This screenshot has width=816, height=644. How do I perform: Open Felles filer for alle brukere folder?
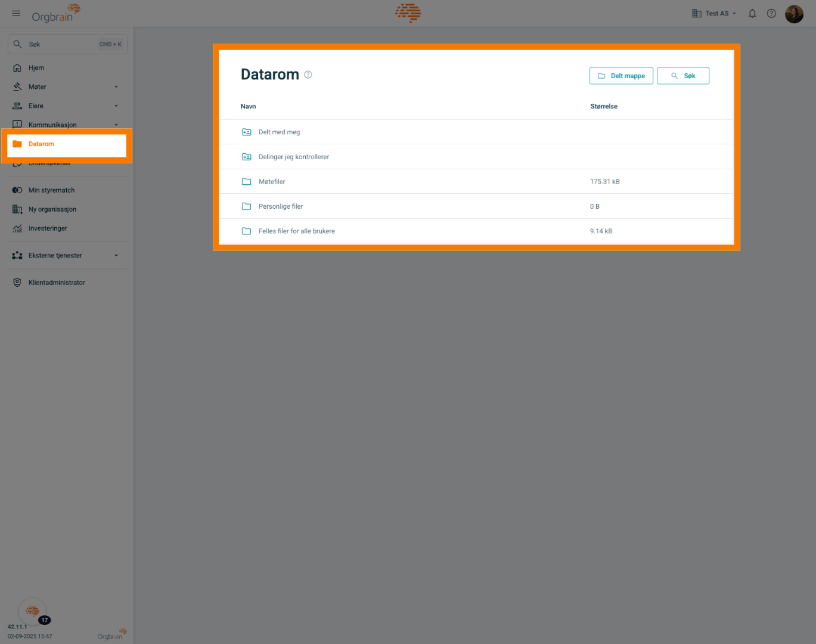[x=476, y=231]
